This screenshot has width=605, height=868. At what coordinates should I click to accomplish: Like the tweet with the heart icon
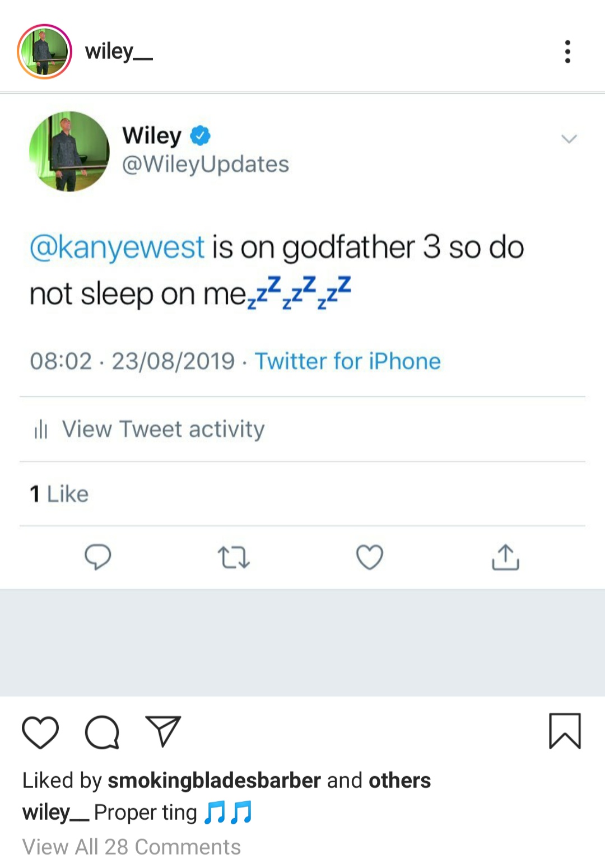[370, 557]
